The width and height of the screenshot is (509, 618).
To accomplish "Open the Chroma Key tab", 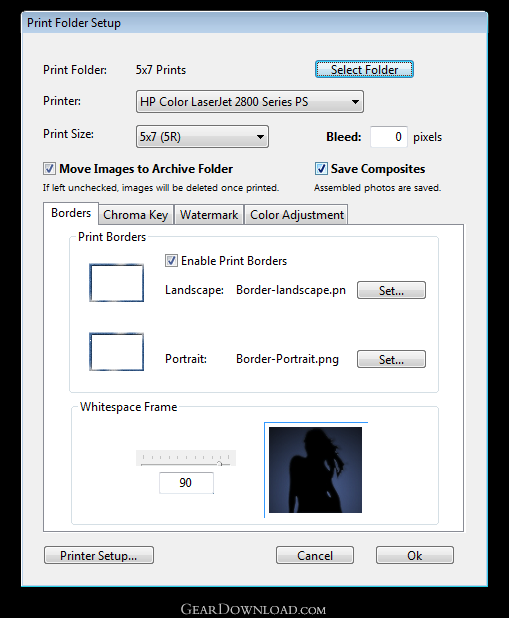I will (136, 215).
